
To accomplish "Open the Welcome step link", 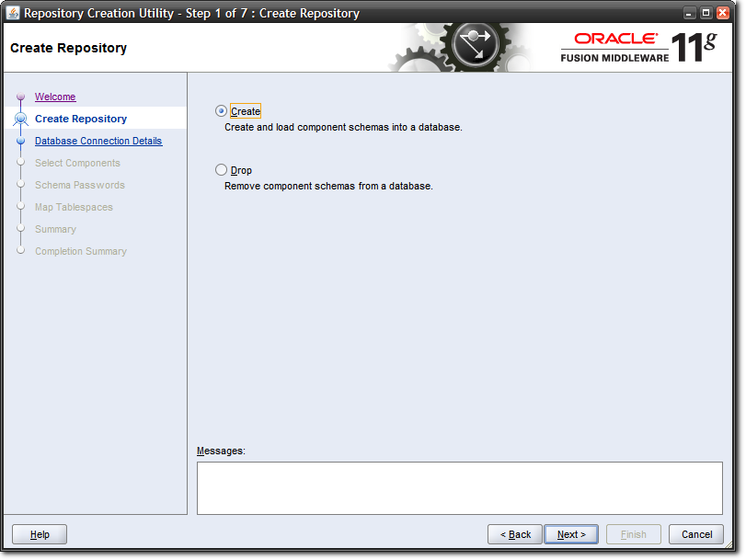I will tap(55, 97).
